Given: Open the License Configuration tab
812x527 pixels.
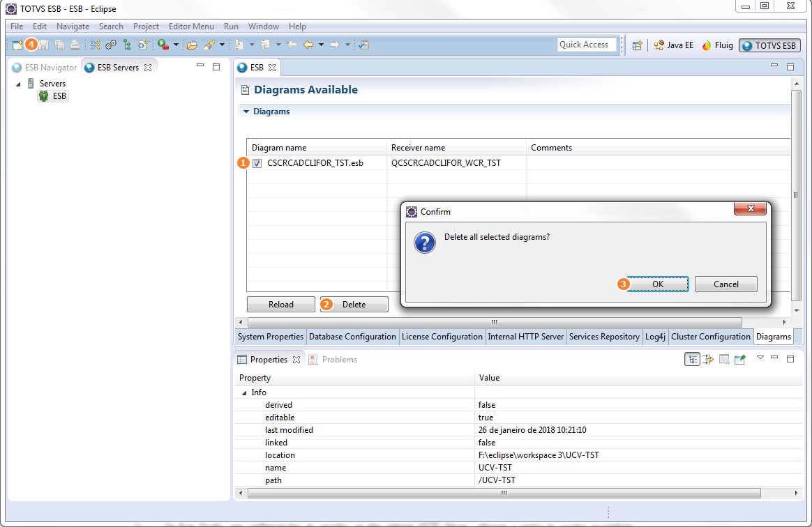Looking at the screenshot, I should (x=442, y=337).
